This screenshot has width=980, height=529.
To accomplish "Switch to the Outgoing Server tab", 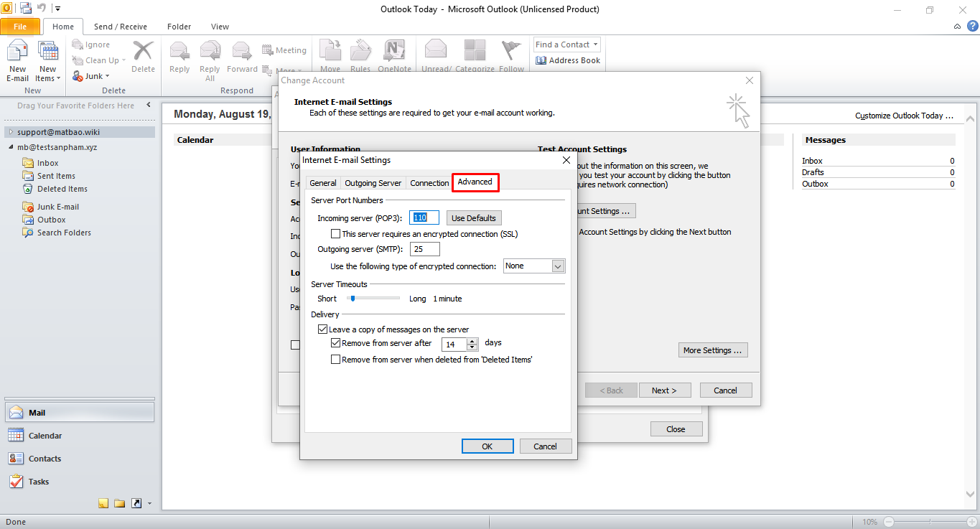I will (373, 183).
